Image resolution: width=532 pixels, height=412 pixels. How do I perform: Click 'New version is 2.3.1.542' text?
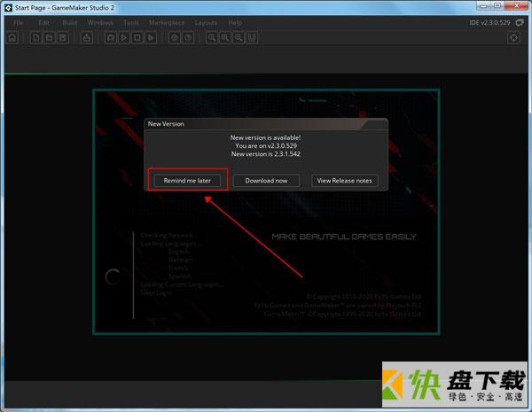[x=266, y=153]
